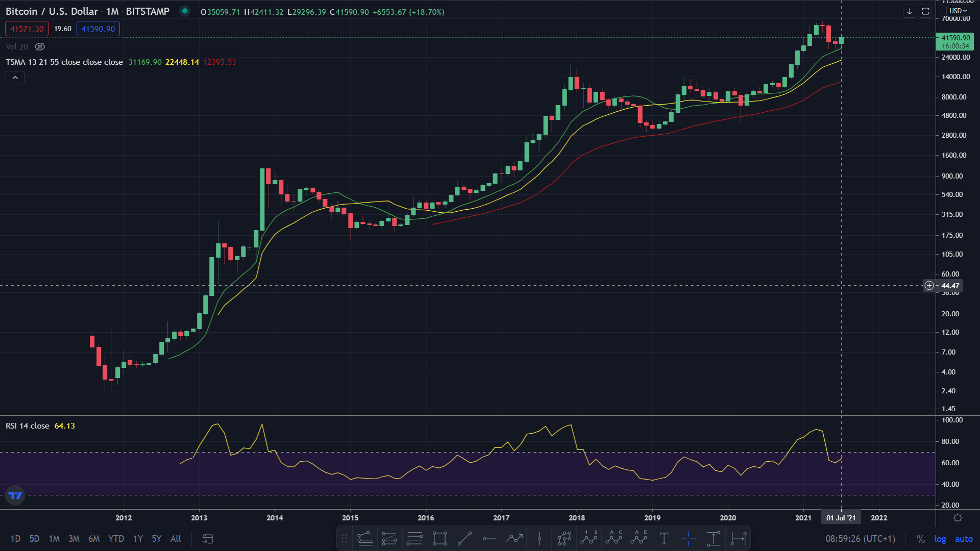The width and height of the screenshot is (980, 551).
Task: Select the trend line tool
Action: coord(464,539)
